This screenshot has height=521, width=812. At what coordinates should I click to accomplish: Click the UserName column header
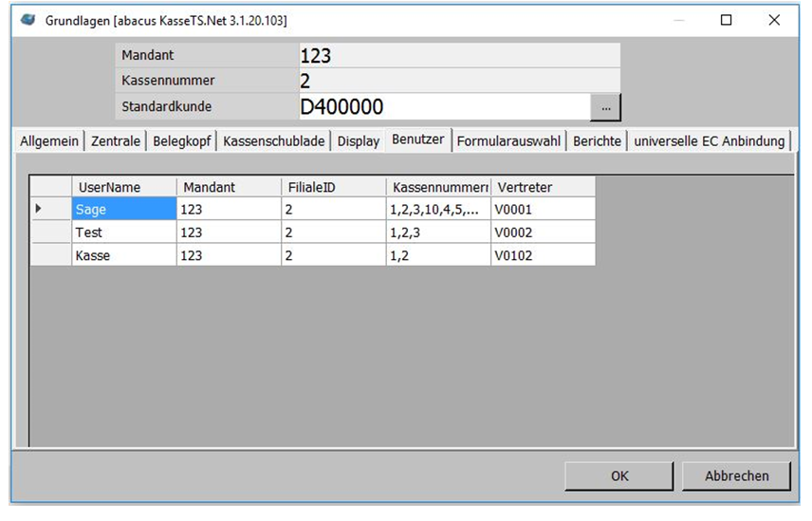click(123, 187)
